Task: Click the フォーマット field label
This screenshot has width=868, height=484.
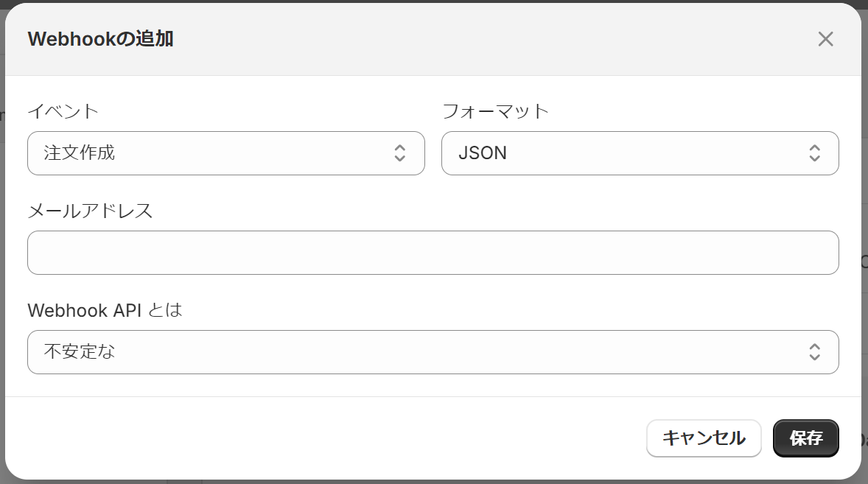Action: pos(495,111)
